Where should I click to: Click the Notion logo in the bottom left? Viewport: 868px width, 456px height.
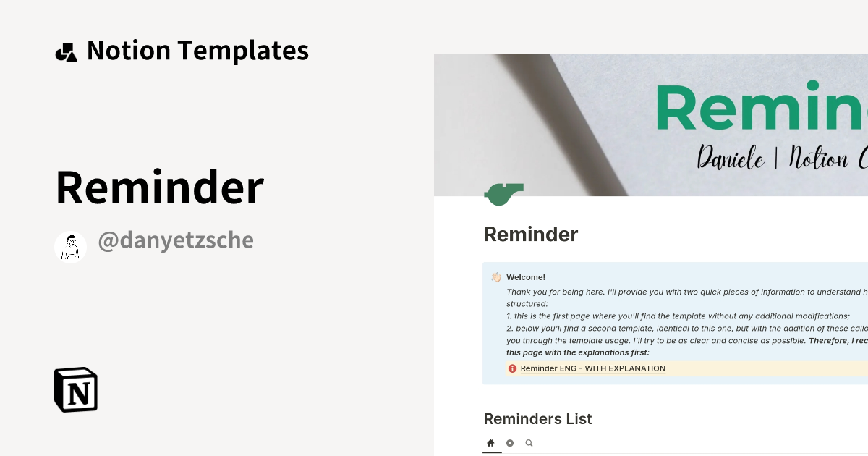tap(75, 389)
